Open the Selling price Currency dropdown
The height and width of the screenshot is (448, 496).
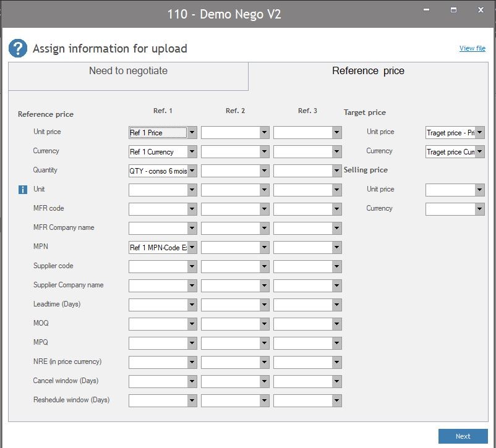tap(479, 209)
